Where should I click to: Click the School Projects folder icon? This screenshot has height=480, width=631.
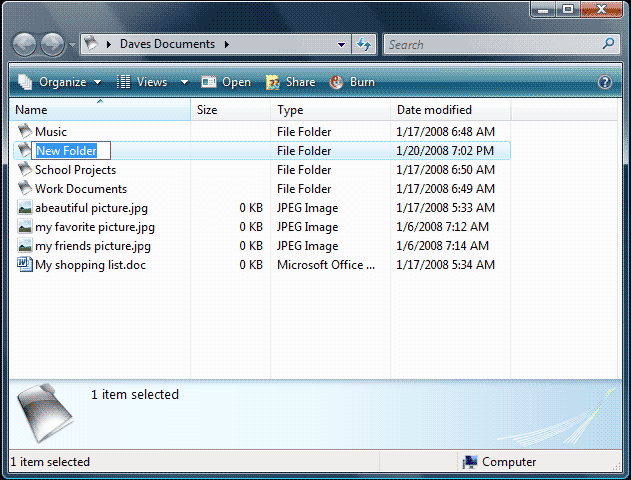[25, 169]
